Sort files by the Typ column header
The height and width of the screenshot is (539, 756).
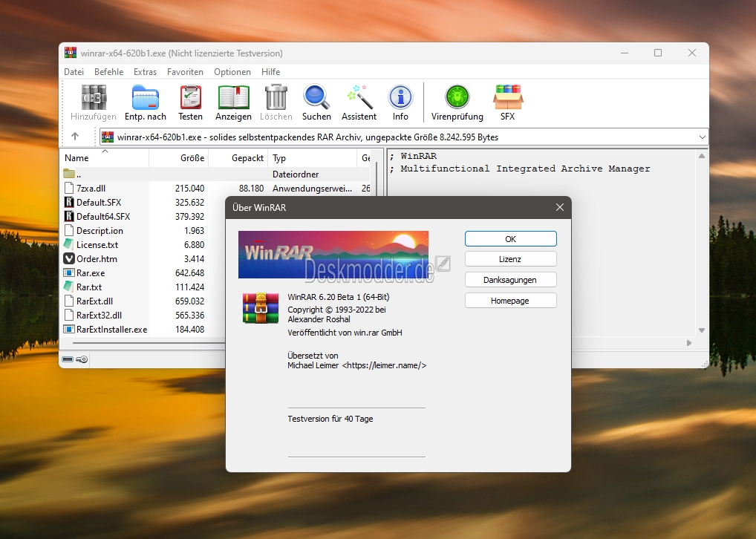coord(313,157)
